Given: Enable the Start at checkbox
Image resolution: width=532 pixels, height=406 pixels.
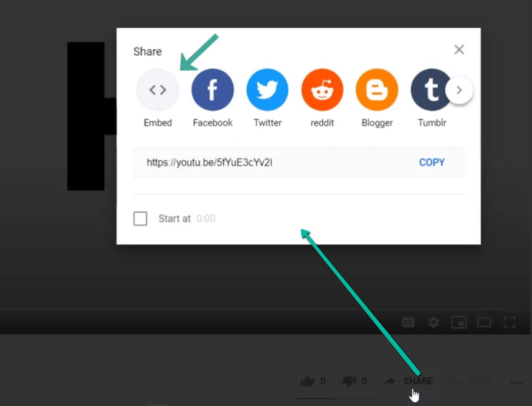Looking at the screenshot, I should tap(140, 218).
